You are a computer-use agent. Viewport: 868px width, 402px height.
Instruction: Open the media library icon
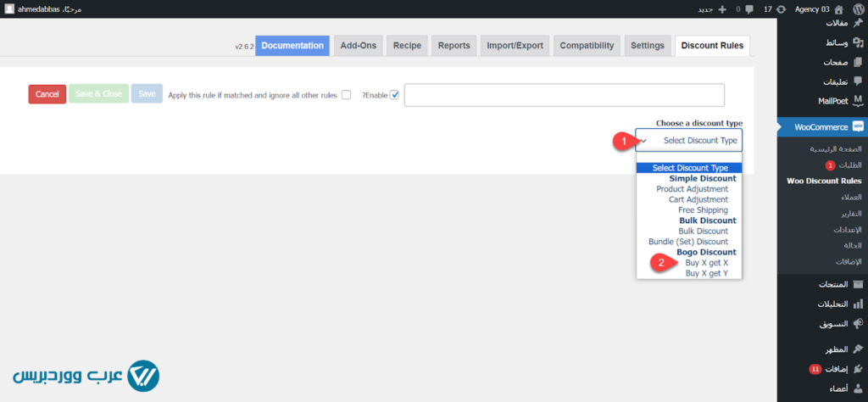(x=858, y=42)
